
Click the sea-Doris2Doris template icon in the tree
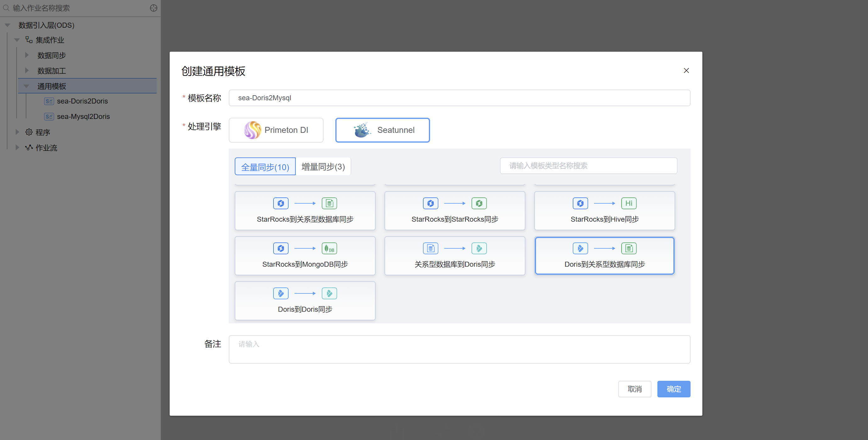click(x=49, y=101)
